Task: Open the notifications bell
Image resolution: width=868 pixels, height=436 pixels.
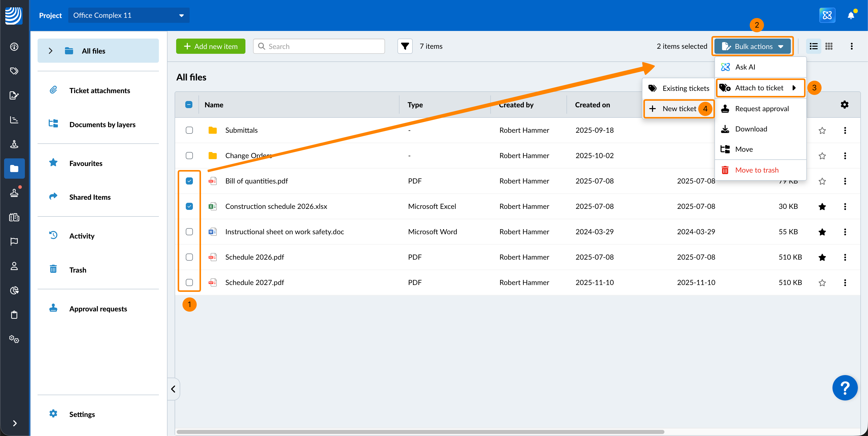Action: (850, 15)
